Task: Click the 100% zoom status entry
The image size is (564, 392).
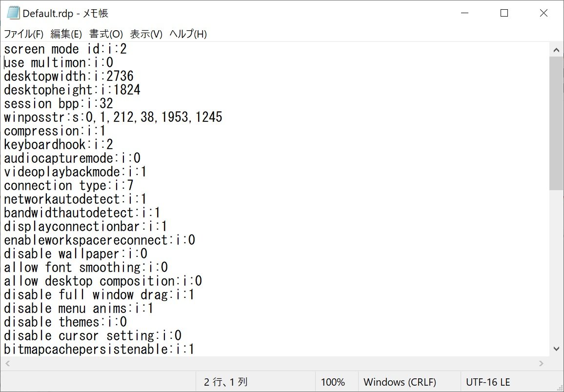Action: coord(333,382)
